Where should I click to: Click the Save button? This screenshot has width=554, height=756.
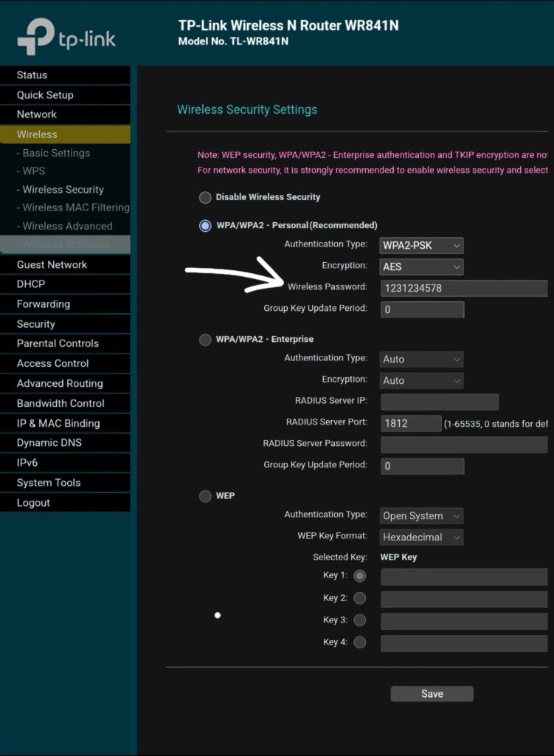coord(432,694)
